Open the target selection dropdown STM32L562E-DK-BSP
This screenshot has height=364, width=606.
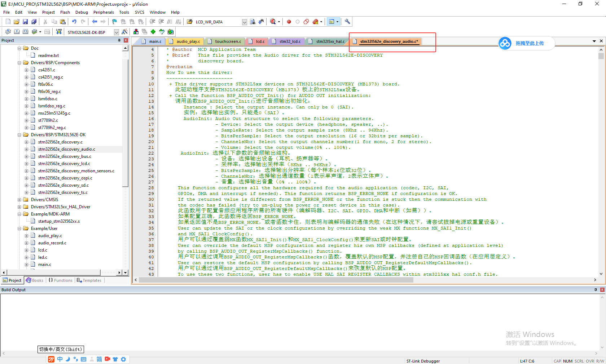pos(117,32)
